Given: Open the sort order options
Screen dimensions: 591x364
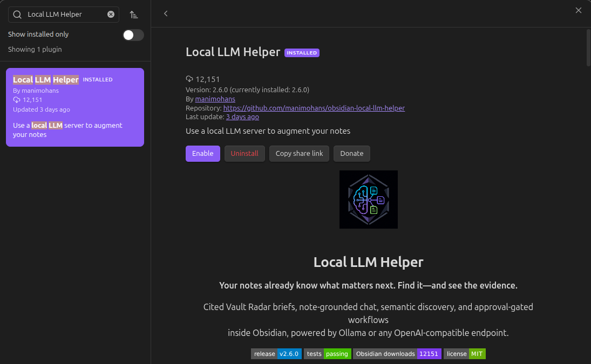Looking at the screenshot, I should click(x=134, y=15).
